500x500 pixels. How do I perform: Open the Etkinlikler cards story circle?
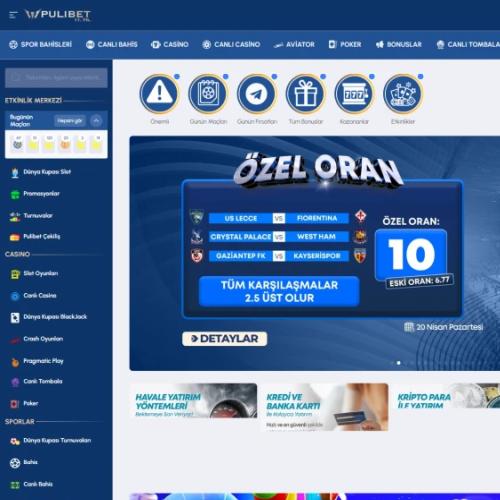403,94
